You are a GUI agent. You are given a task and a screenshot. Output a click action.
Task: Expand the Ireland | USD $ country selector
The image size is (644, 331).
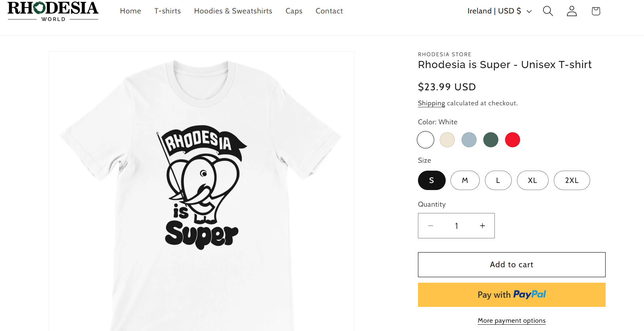[x=500, y=11]
